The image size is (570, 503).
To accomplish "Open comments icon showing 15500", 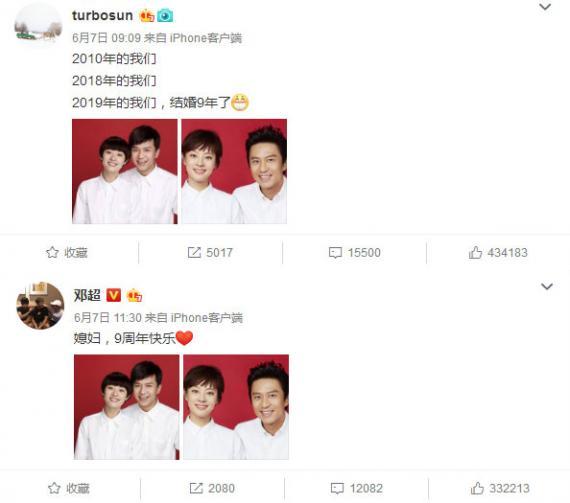I will click(335, 253).
